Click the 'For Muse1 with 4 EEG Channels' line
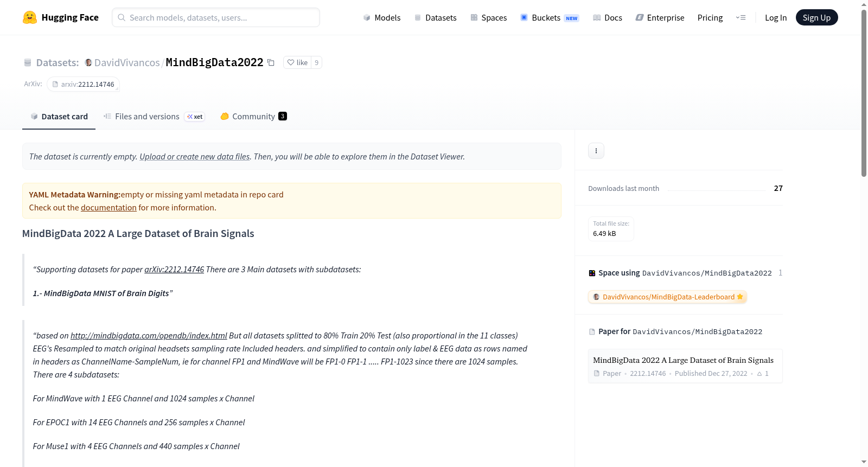This screenshot has height=467, width=868. click(x=136, y=446)
